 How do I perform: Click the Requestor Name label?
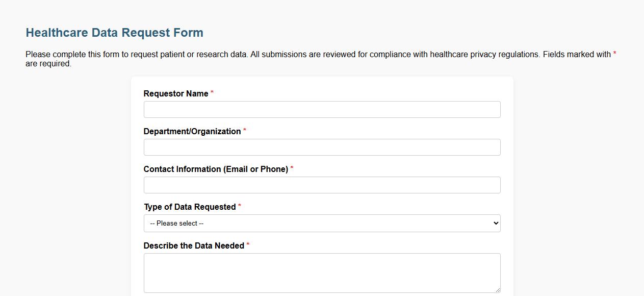point(175,93)
